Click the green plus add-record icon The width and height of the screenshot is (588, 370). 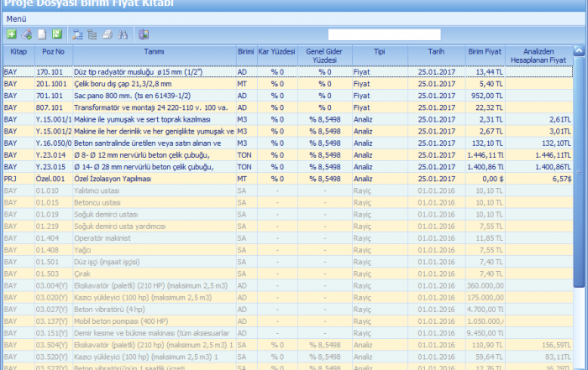tap(11, 34)
